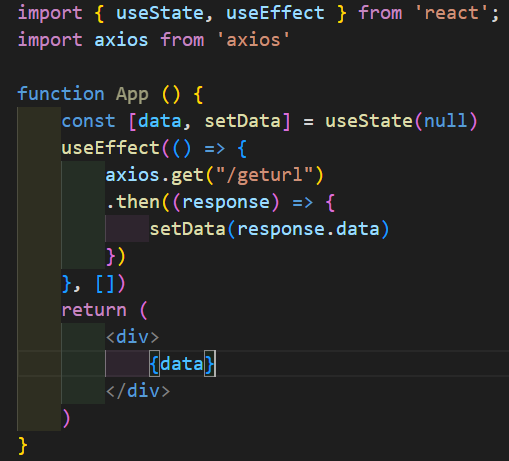The width and height of the screenshot is (509, 461).
Task: Click the useEffect import on first line
Action: (275, 13)
